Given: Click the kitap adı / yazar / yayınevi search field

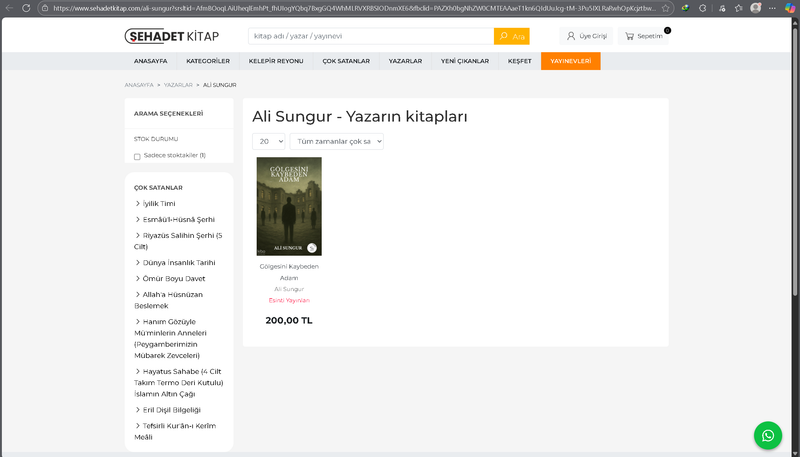Looking at the screenshot, I should 371,36.
